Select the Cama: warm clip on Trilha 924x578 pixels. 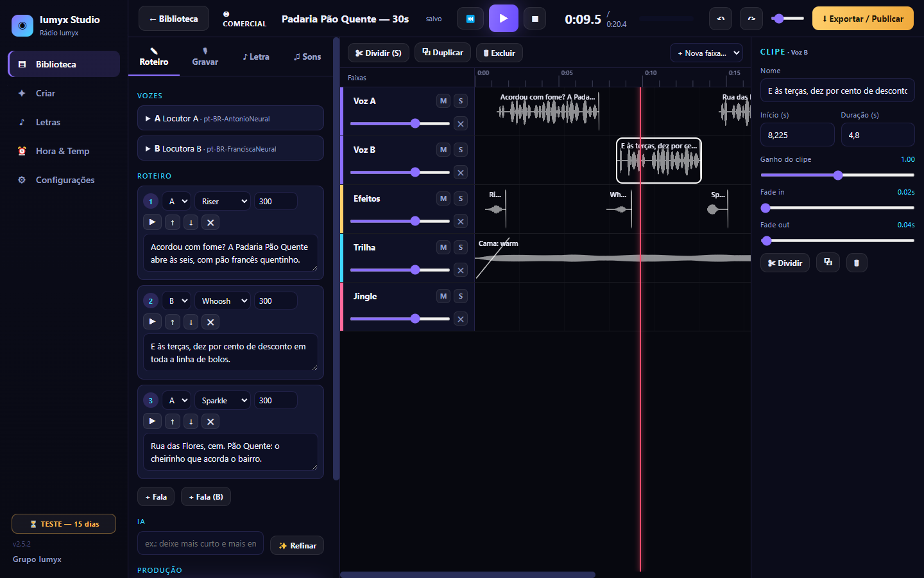point(613,258)
